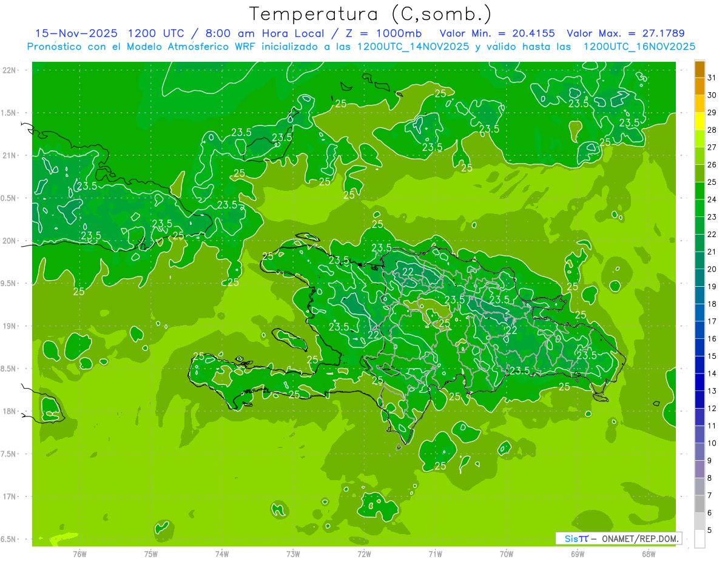This screenshot has height=562, width=728.
Task: Pick the lime swatch between 27 and 28
Action: [699, 139]
